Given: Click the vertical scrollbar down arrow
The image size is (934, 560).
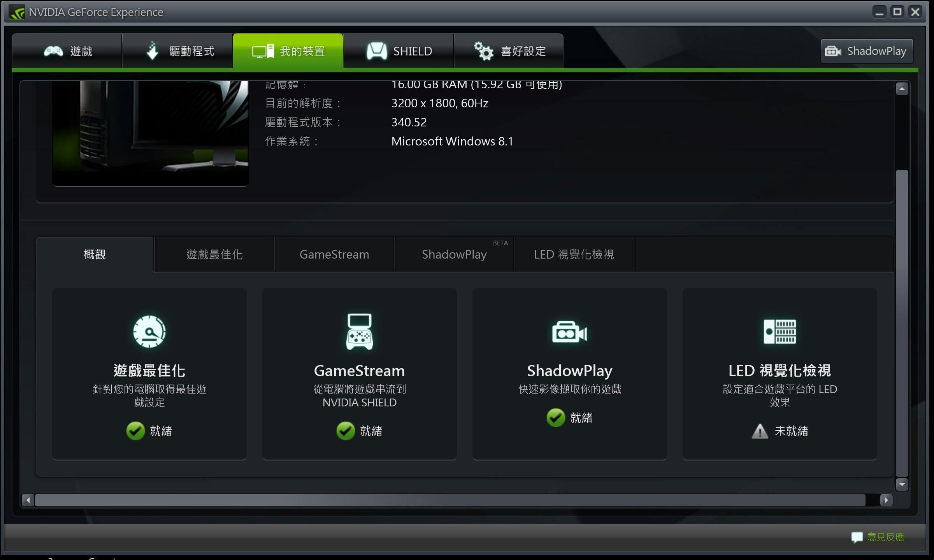Looking at the screenshot, I should (x=902, y=485).
